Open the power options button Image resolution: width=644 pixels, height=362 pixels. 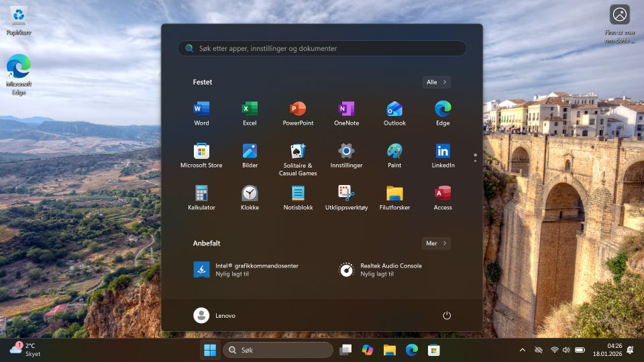[447, 316]
